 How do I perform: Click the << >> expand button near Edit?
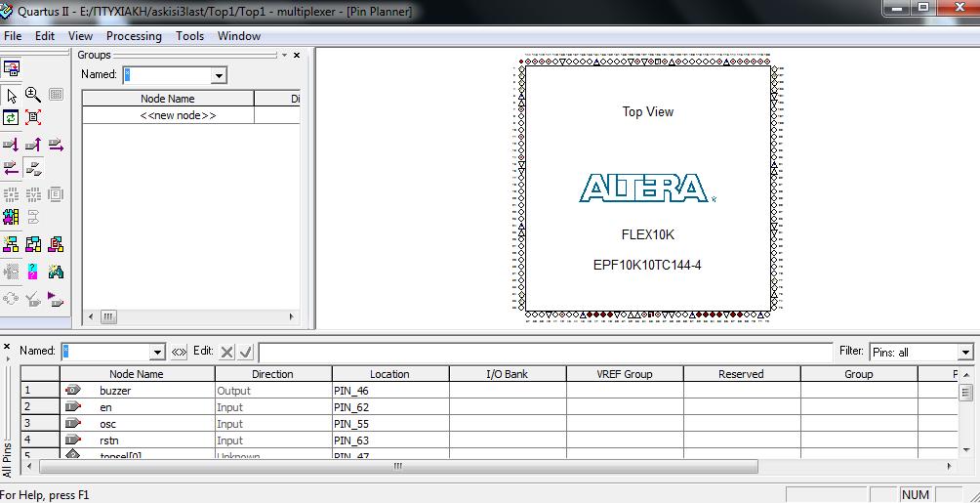point(179,352)
